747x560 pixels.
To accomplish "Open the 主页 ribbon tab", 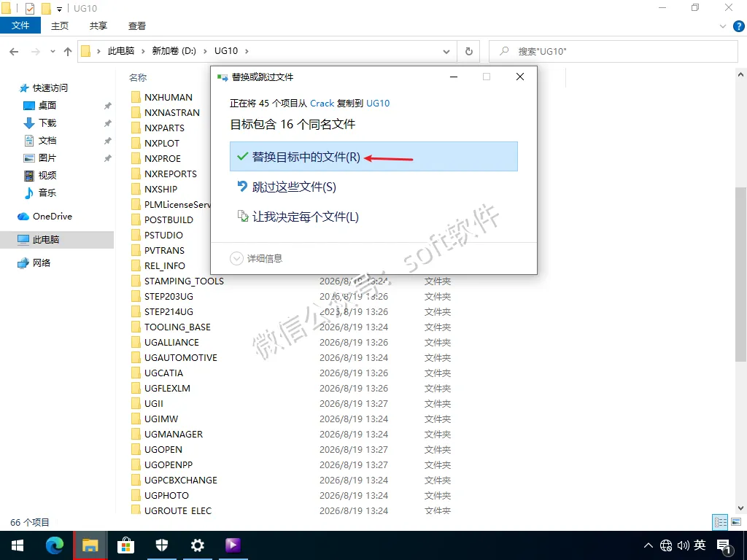I will [60, 26].
